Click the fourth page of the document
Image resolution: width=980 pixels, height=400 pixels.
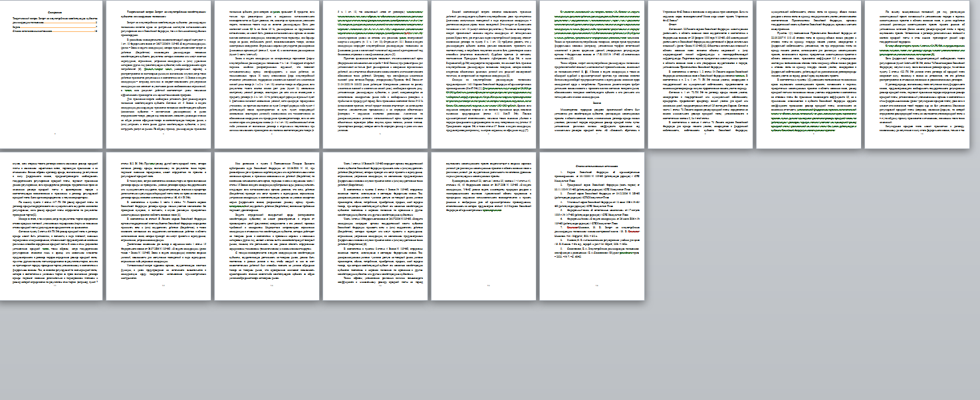(374, 74)
